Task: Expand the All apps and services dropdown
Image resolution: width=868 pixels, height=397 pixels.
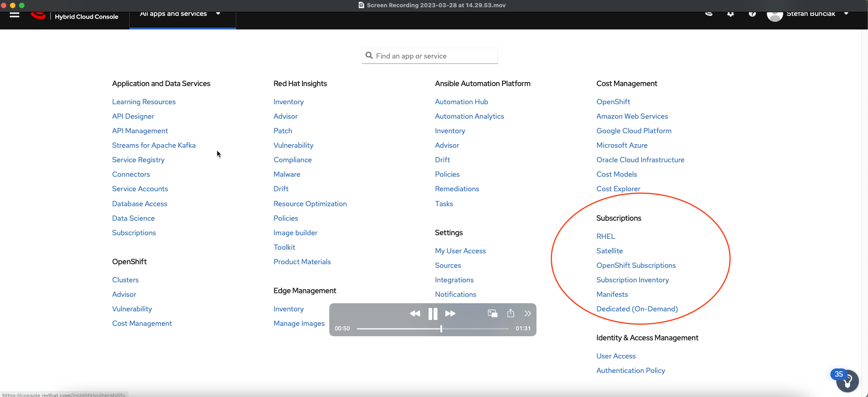Action: click(183, 15)
